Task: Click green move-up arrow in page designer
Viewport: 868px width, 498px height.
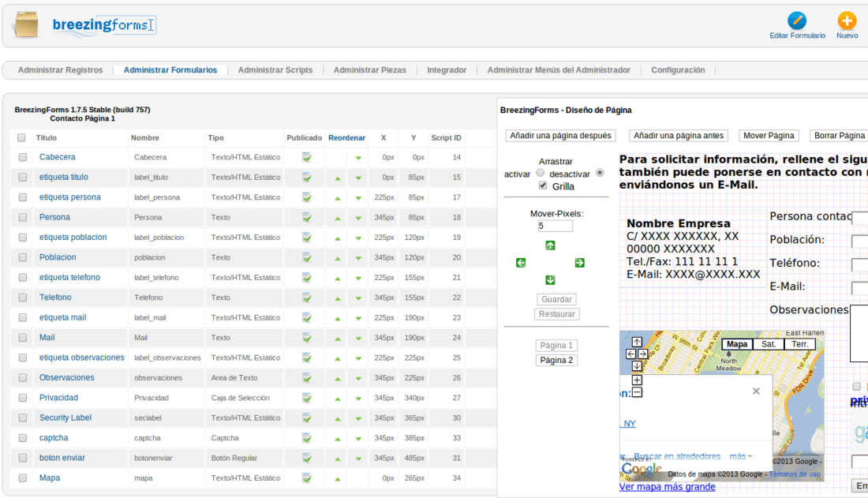Action: (550, 245)
